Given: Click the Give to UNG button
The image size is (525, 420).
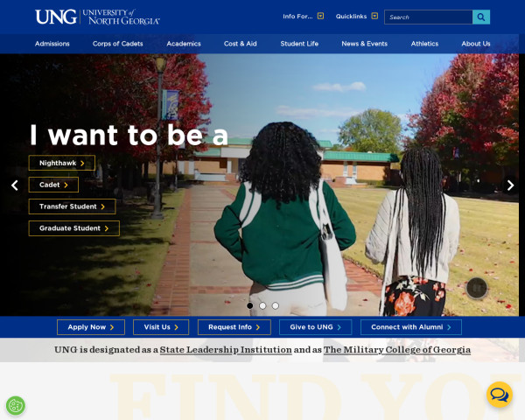Looking at the screenshot, I should (x=315, y=327).
